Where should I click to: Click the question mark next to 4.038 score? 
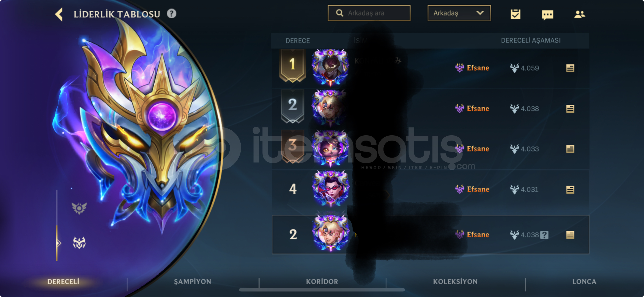pyautogui.click(x=544, y=235)
